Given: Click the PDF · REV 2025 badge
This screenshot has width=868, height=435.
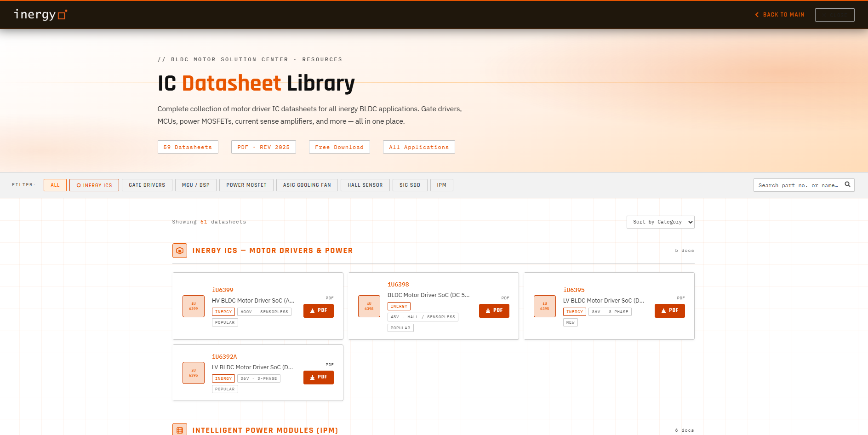Looking at the screenshot, I should tap(263, 147).
